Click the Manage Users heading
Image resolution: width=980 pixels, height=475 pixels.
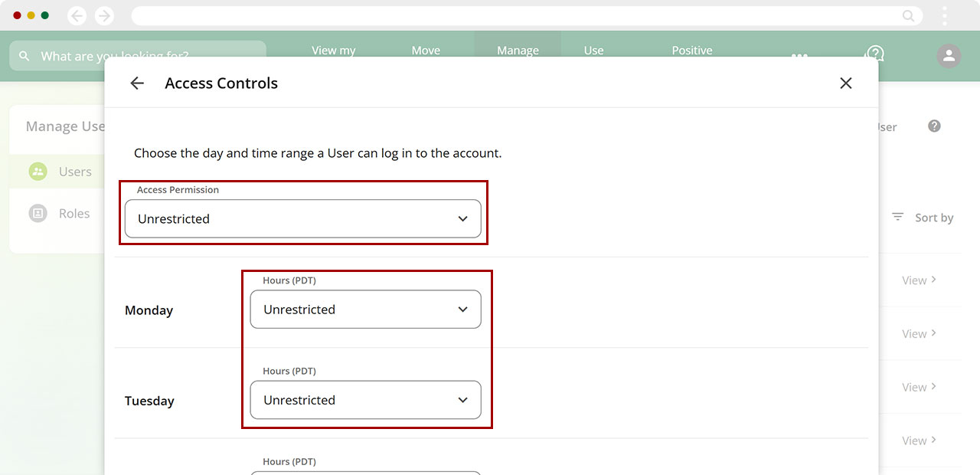[x=65, y=126]
